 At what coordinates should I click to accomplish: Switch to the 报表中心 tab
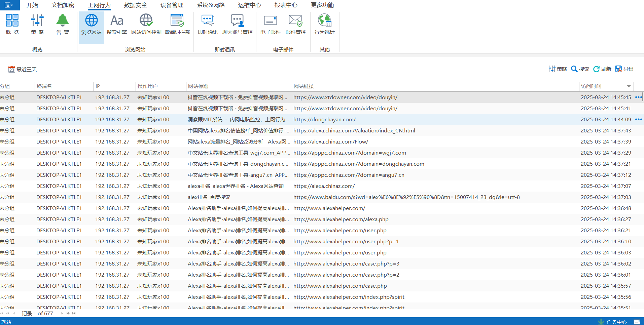(x=286, y=5)
